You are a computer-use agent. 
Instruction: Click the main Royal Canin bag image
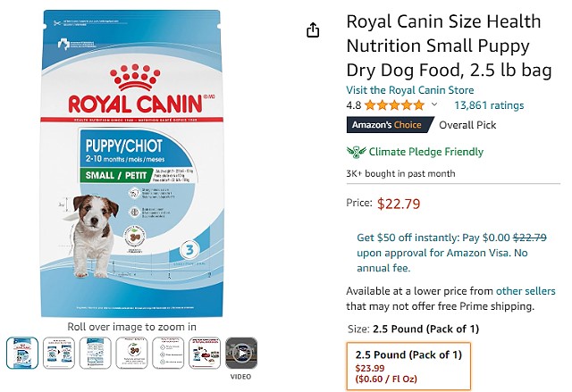pos(131,163)
